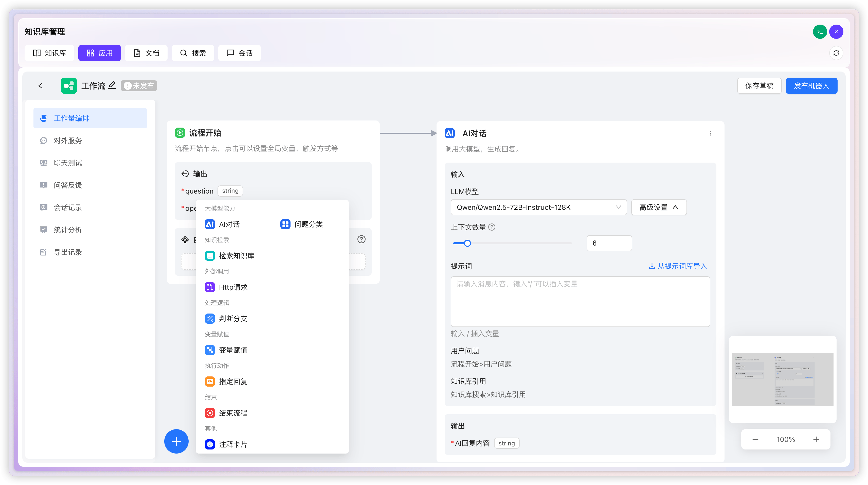Click the 提示词 text area
868x485 pixels.
coord(580,302)
